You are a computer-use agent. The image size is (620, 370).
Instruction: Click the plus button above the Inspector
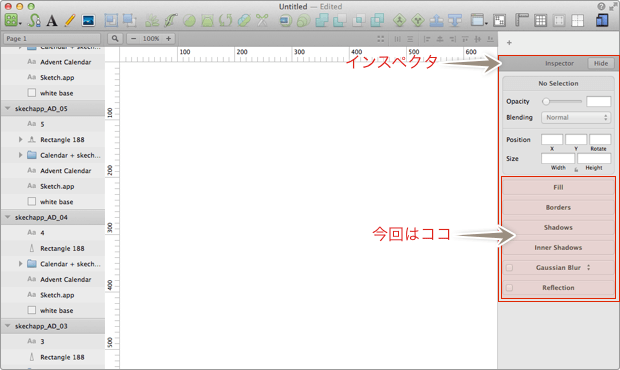(x=509, y=43)
